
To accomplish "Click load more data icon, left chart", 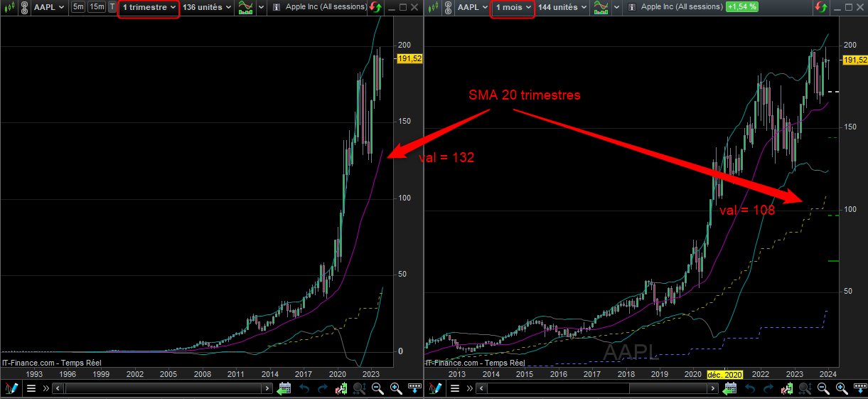I will point(414,388).
